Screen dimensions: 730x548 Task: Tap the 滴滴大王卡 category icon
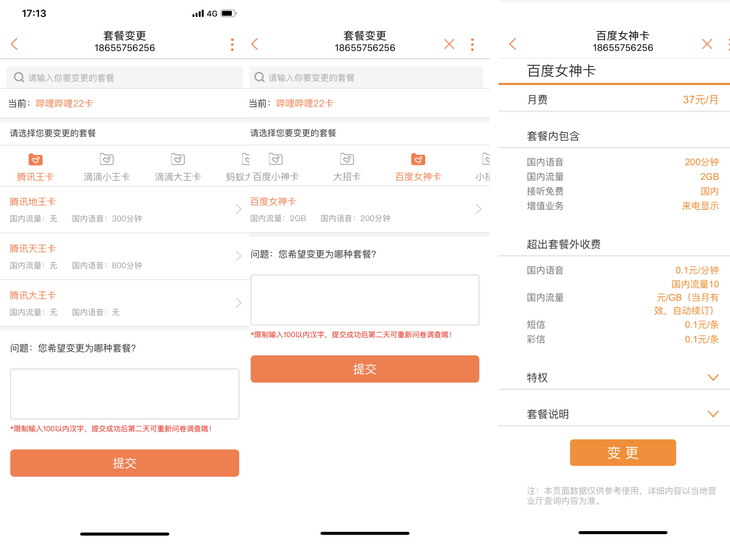(177, 160)
